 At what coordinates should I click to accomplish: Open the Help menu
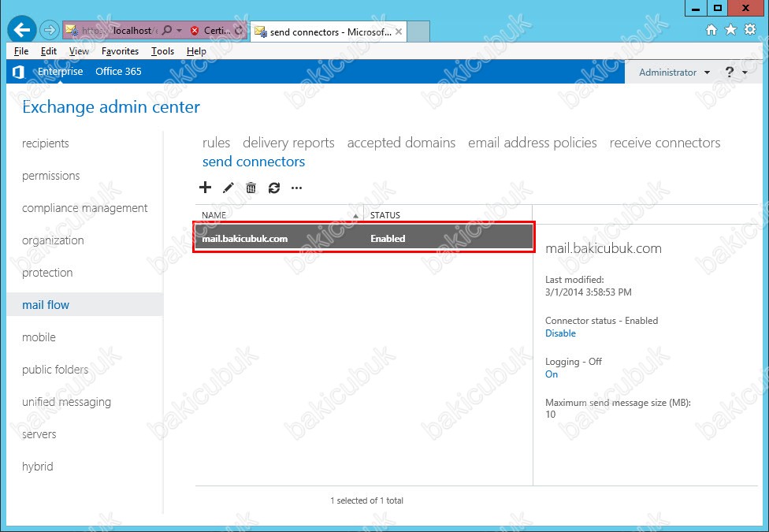click(196, 51)
